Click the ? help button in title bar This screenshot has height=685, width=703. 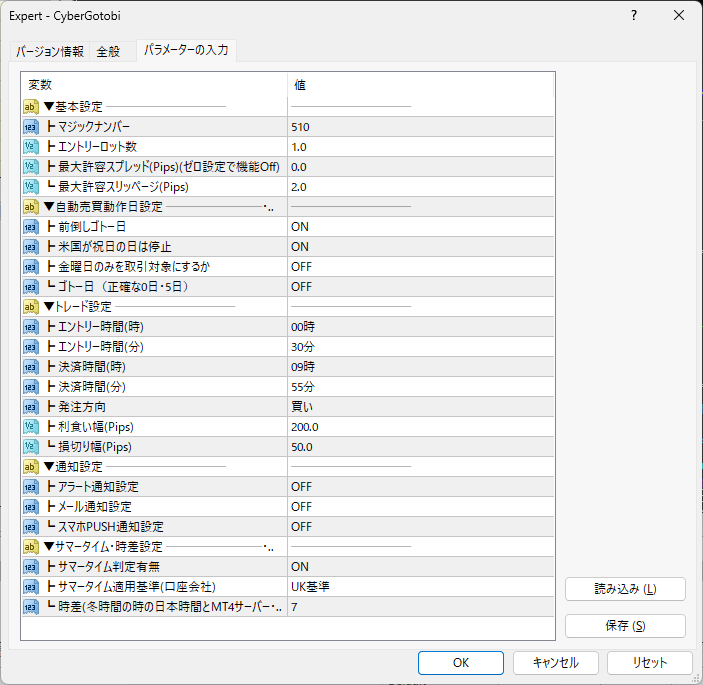click(634, 15)
